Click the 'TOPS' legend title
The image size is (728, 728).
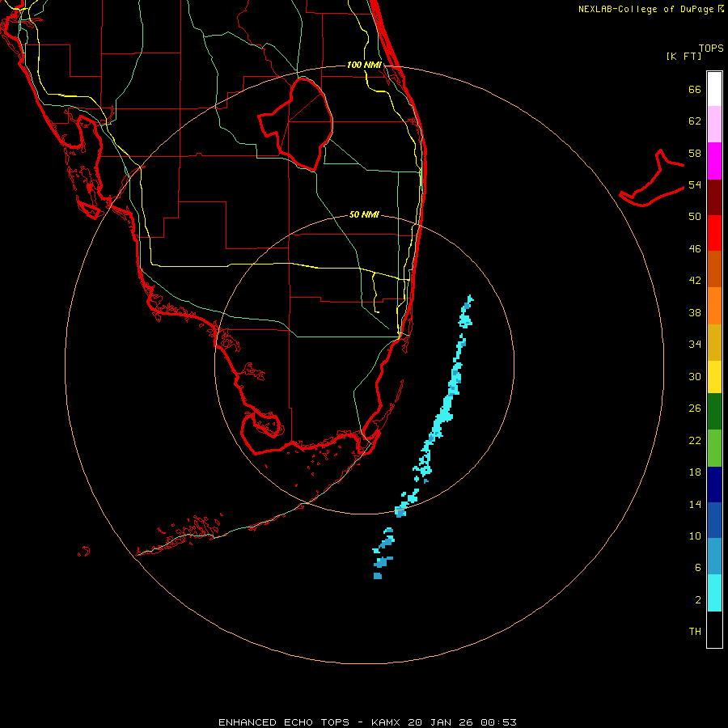pyautogui.click(x=711, y=49)
